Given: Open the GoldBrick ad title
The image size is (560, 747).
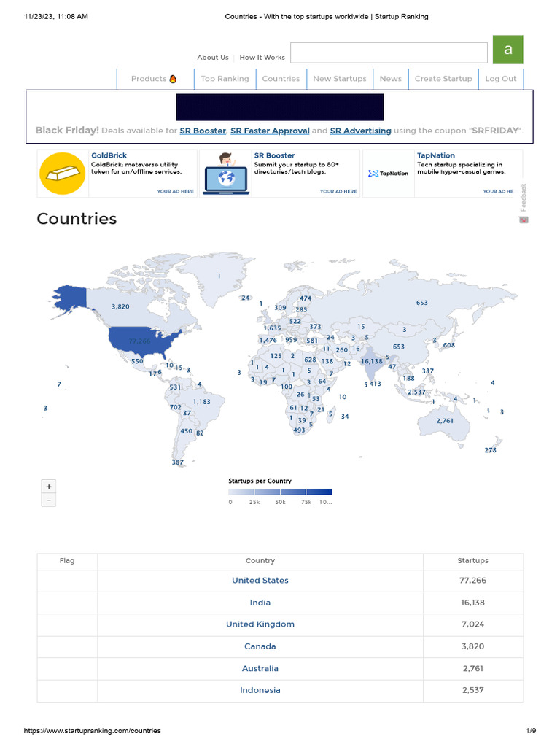Looking at the screenshot, I should pos(109,155).
